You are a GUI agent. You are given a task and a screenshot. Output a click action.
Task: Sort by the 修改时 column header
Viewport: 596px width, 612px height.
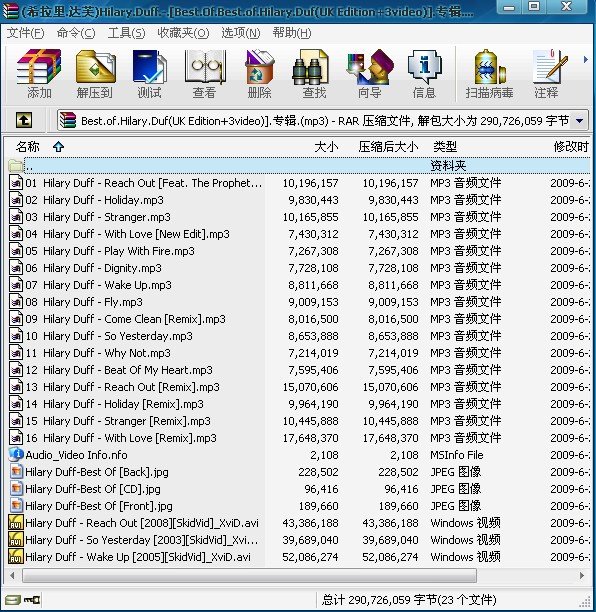pos(571,147)
